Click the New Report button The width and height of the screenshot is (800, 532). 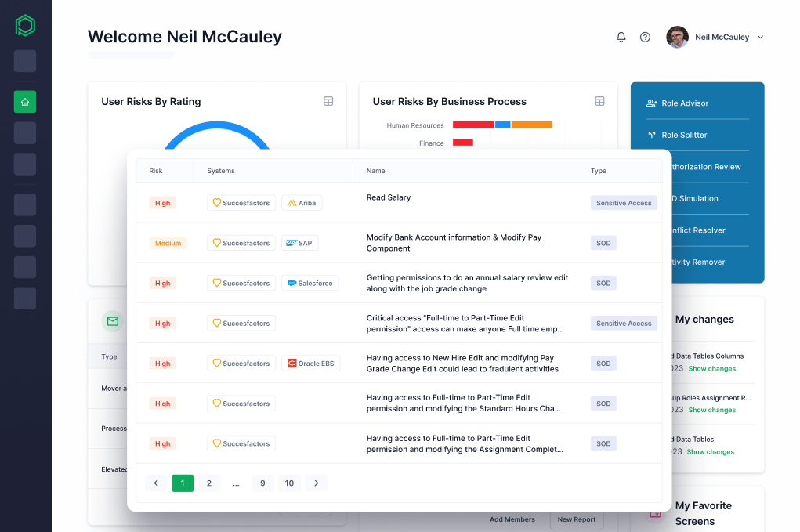576,519
